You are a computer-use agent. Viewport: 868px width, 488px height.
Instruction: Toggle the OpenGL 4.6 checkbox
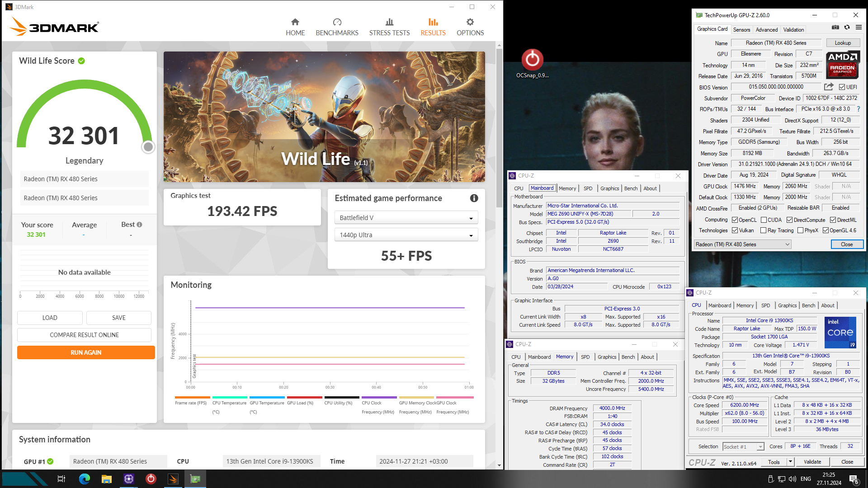[826, 230]
